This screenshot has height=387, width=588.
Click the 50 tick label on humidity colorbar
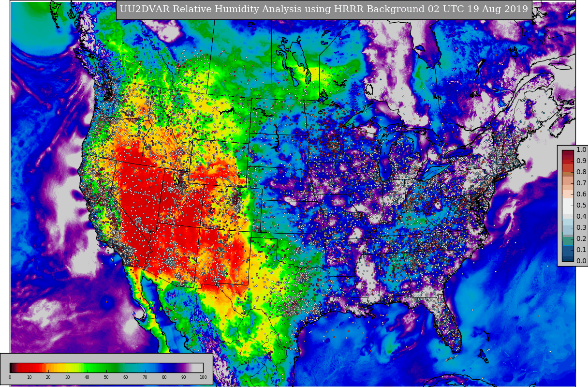(x=106, y=377)
